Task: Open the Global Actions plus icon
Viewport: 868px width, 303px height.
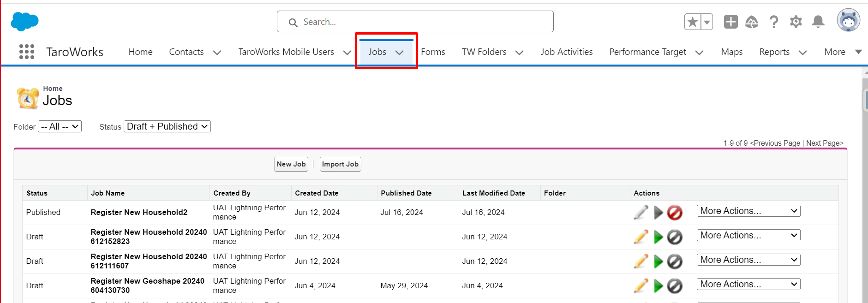Action: [730, 22]
